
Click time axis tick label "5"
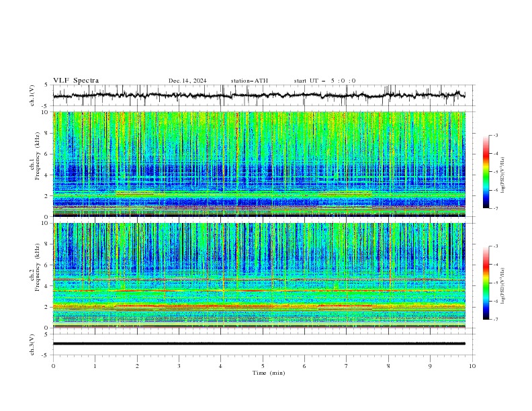click(x=263, y=366)
